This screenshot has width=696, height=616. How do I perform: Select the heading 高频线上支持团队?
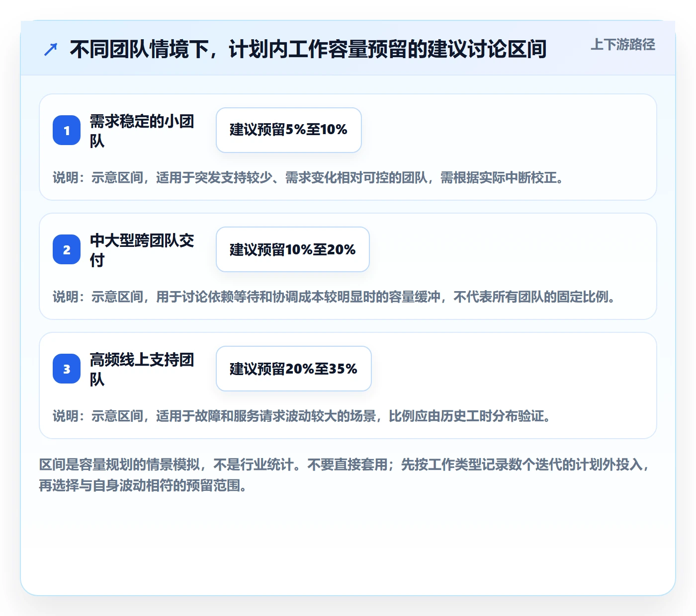(x=142, y=369)
